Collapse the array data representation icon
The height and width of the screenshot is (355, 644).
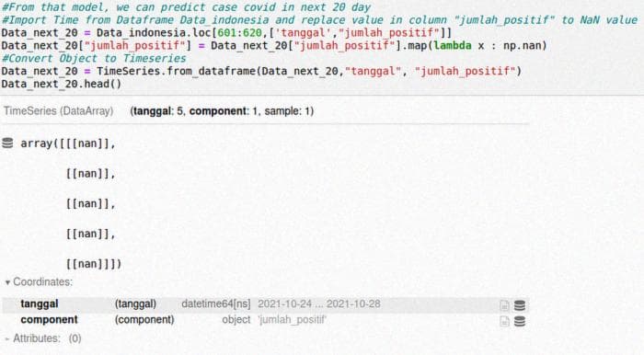(7, 143)
